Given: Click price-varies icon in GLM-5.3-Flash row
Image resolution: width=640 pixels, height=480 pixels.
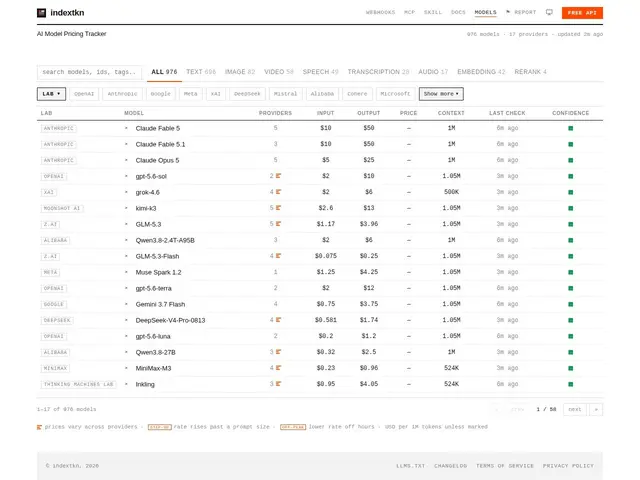Looking at the screenshot, I should tap(278, 256).
